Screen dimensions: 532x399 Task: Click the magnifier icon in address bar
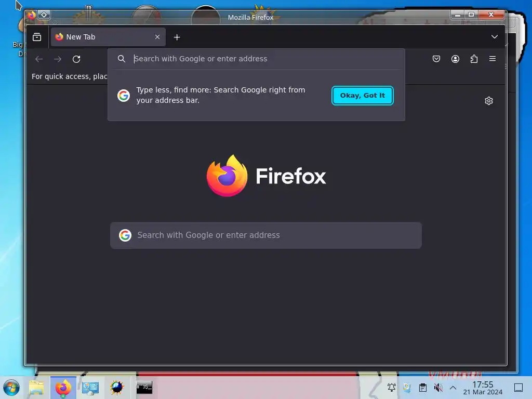click(122, 59)
